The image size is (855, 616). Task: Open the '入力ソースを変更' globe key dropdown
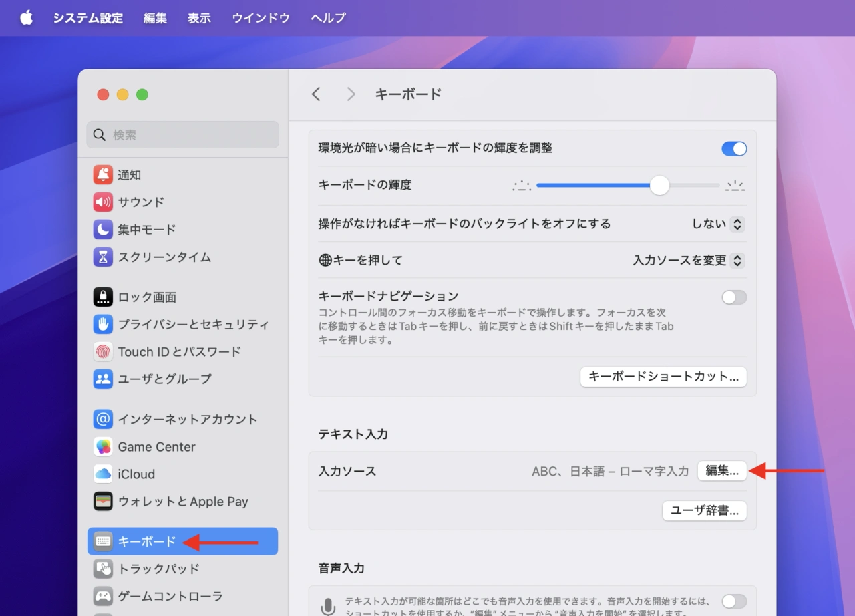(x=689, y=261)
